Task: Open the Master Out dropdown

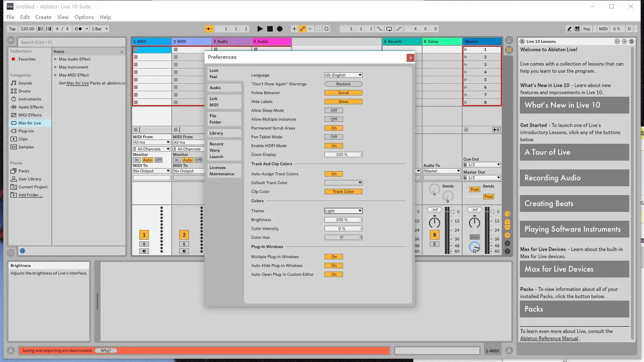Action: 482,178
